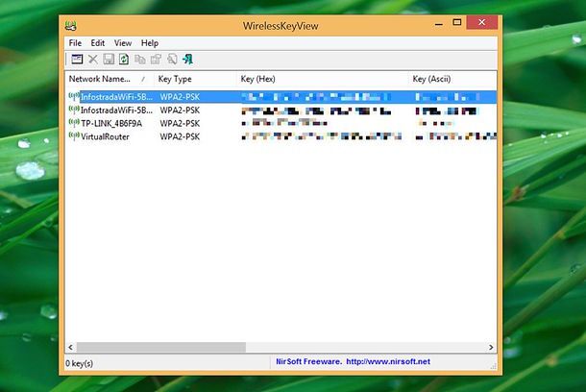Screen dimensions: 586x392
Task: Open the File menu
Action: tap(75, 43)
